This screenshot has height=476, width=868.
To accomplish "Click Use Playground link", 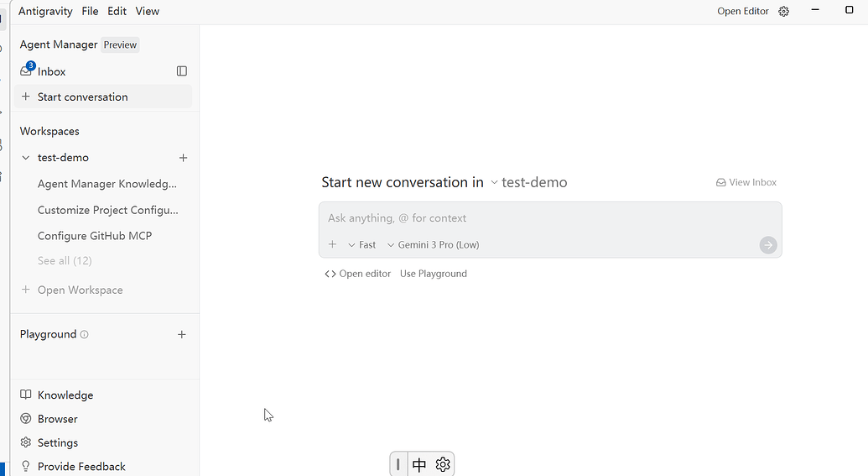I will pos(434,274).
